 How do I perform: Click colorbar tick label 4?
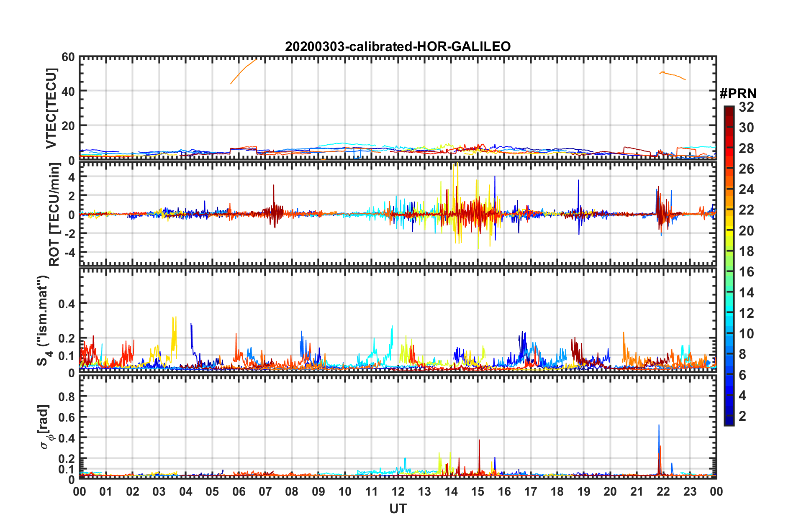(742, 396)
